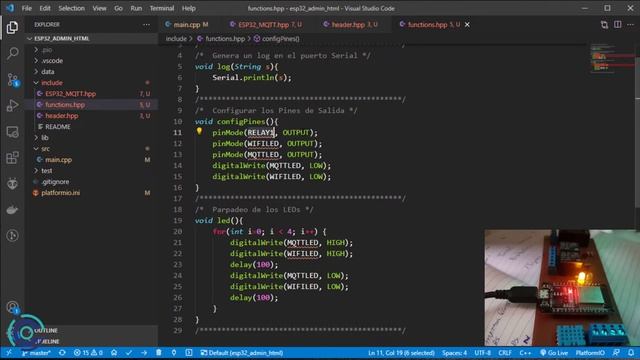The width and height of the screenshot is (640, 360).
Task: Expand the data folder
Action: coord(48,71)
